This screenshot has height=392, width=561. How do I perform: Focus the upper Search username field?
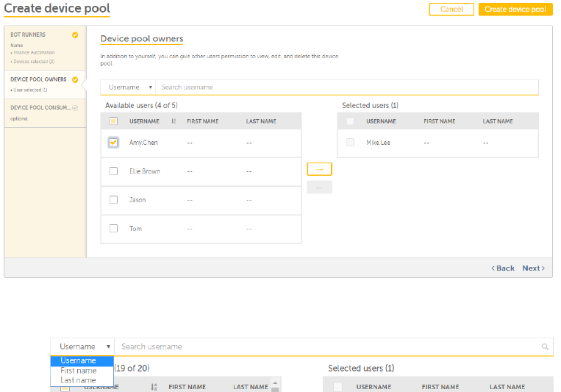pos(346,88)
